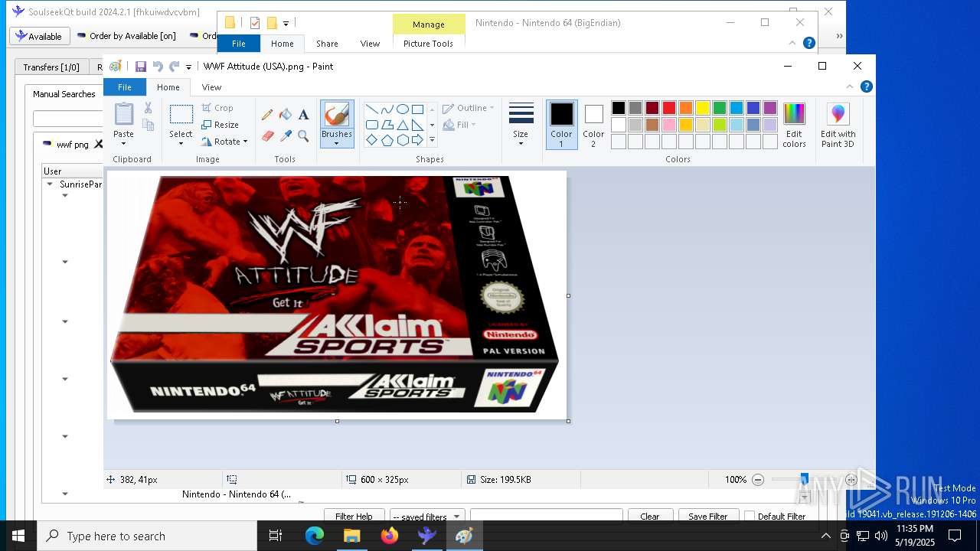Click the zoom slider handle in Paint
This screenshot has width=980, height=551.
[804, 480]
